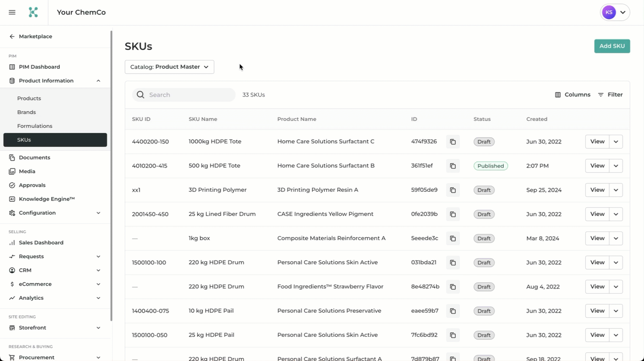Image resolution: width=644 pixels, height=361 pixels.
Task: Collapse the Product Information section
Action: 98,81
